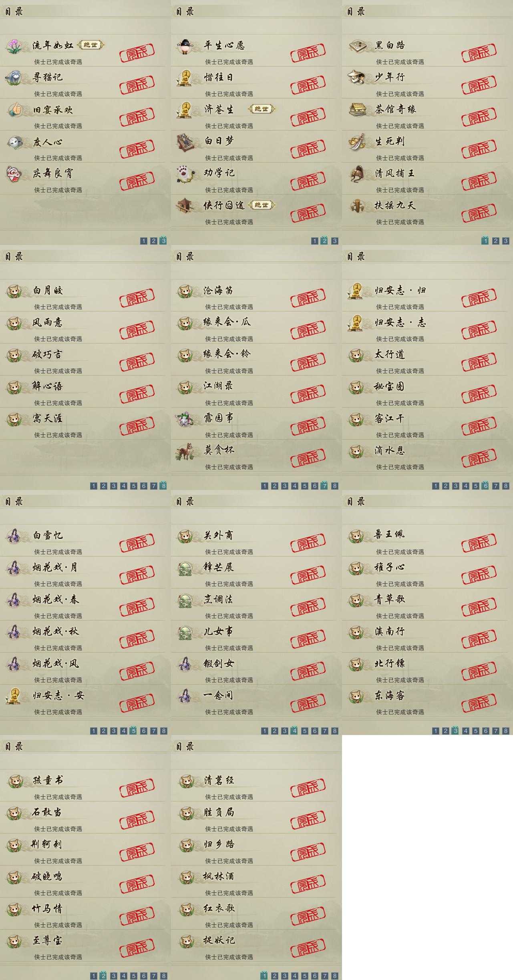Click the 绝世 badge beside 侠行囧途
This screenshot has width=513, height=980.
[x=262, y=205]
